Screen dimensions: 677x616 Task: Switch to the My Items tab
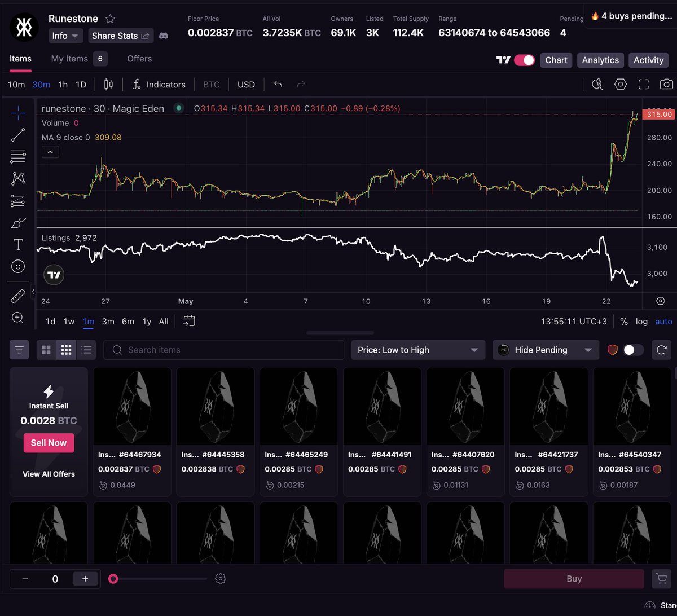coord(79,59)
